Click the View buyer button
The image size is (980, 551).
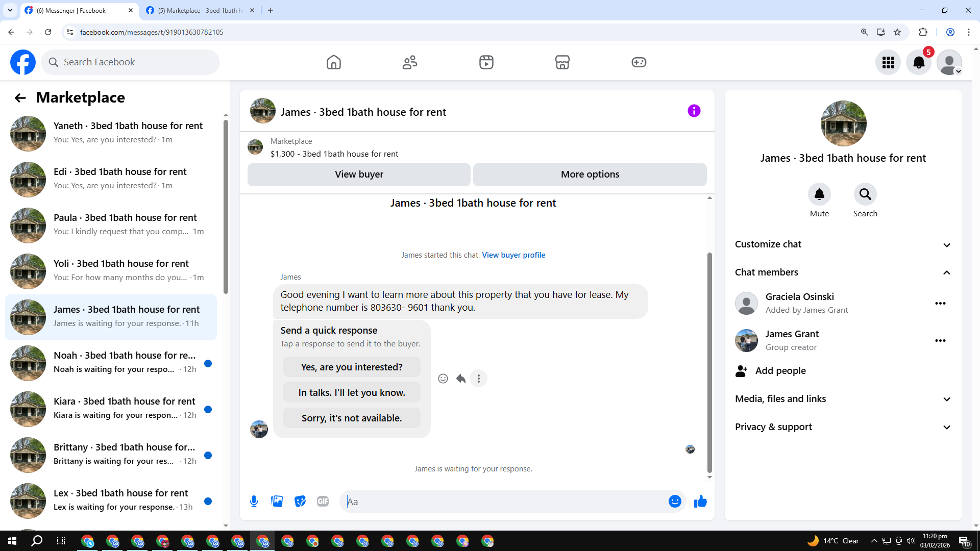coord(359,174)
